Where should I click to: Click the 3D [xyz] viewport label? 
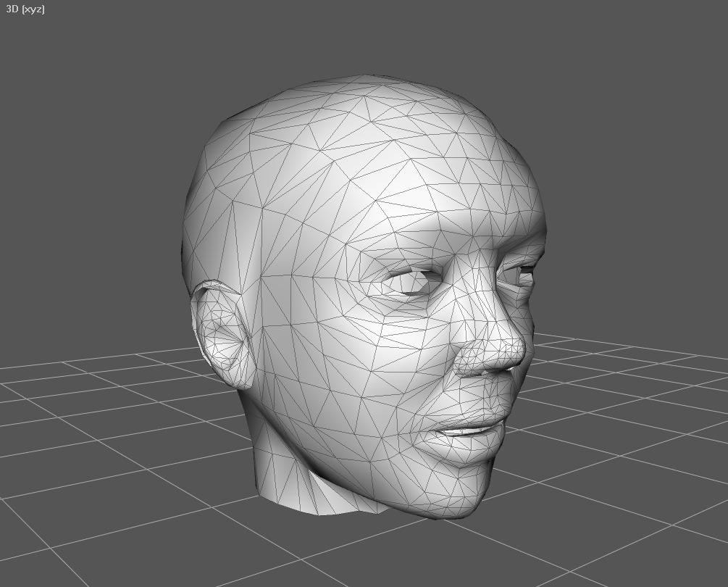click(x=25, y=9)
